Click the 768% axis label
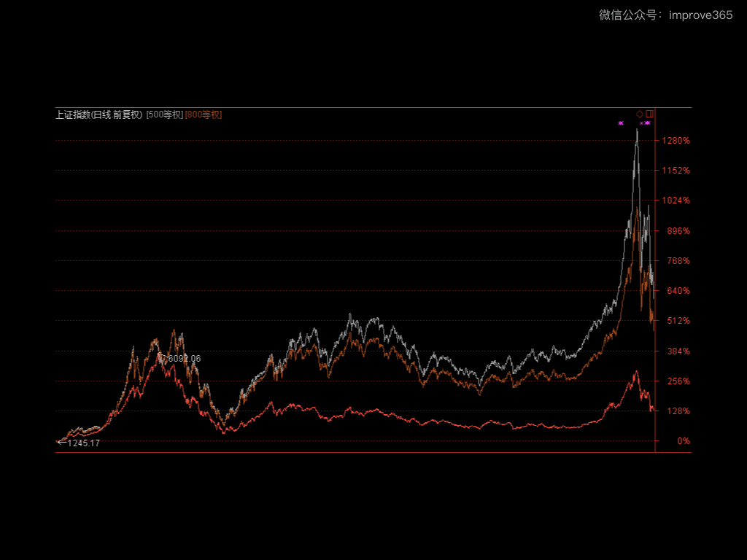 pyautogui.click(x=676, y=261)
